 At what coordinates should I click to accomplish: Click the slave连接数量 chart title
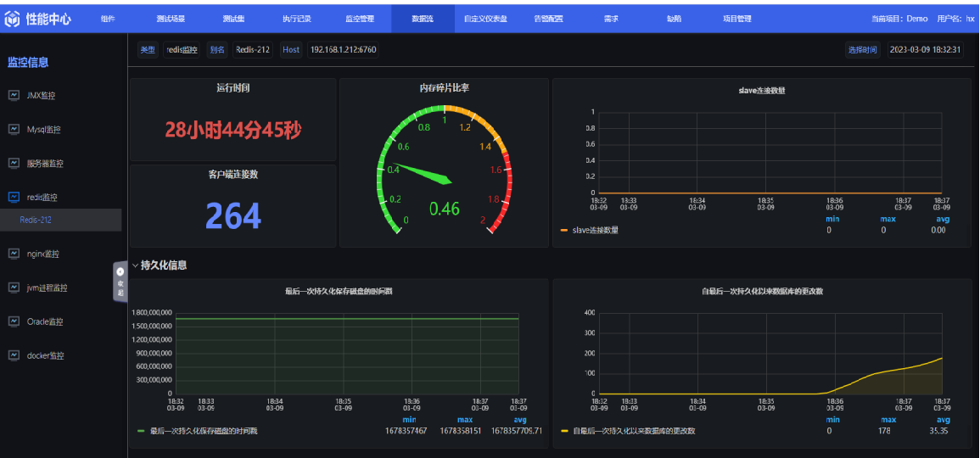pyautogui.click(x=762, y=91)
